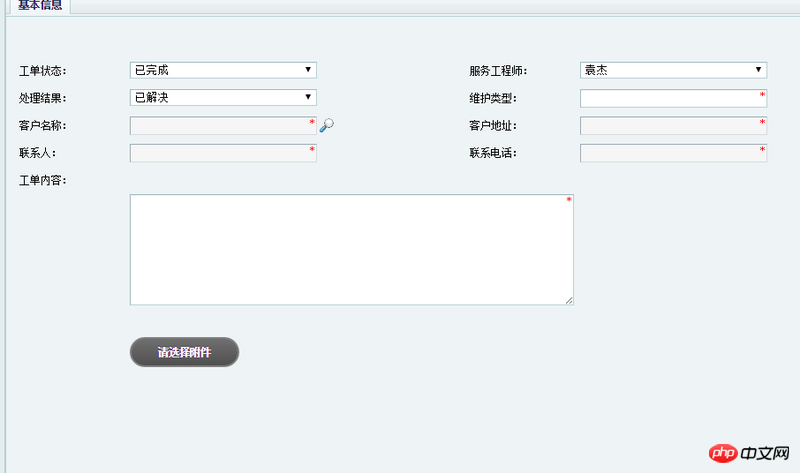The height and width of the screenshot is (473, 800).
Task: Open the 服务工程师 dropdown showing 袁杰
Action: pyautogui.click(x=673, y=70)
